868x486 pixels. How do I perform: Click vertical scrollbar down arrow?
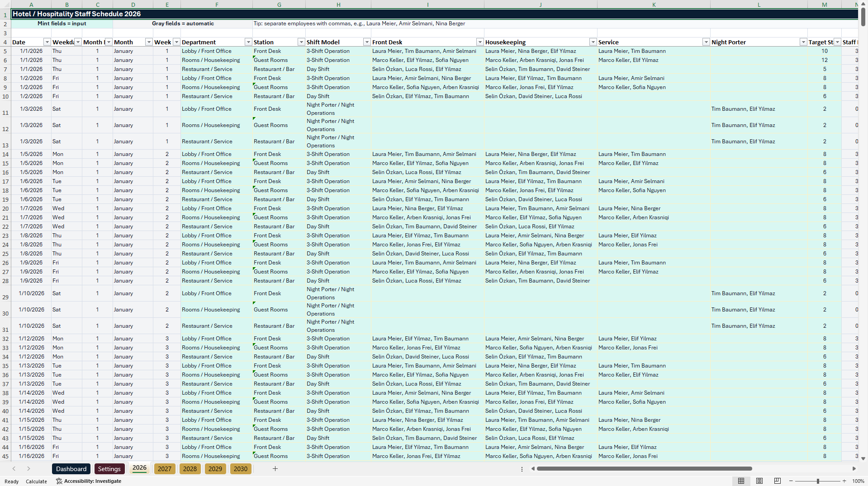coord(863,458)
